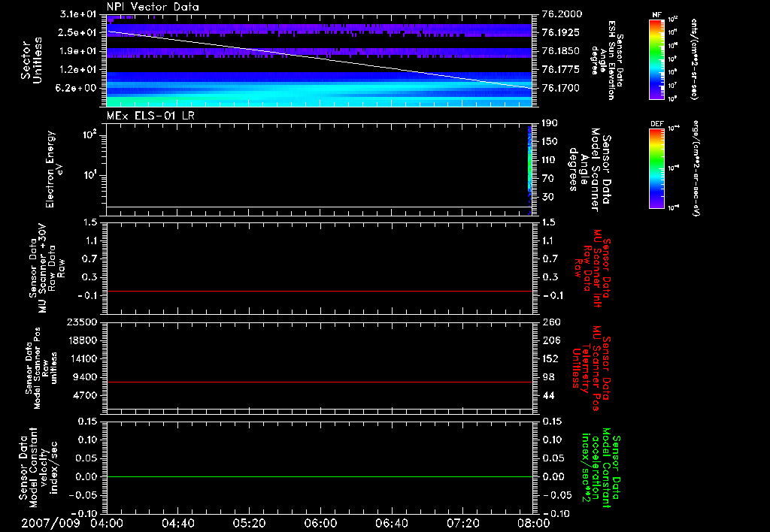
Task: Click the green 'Model Constant acceleration' label
Action: pyautogui.click(x=601, y=468)
